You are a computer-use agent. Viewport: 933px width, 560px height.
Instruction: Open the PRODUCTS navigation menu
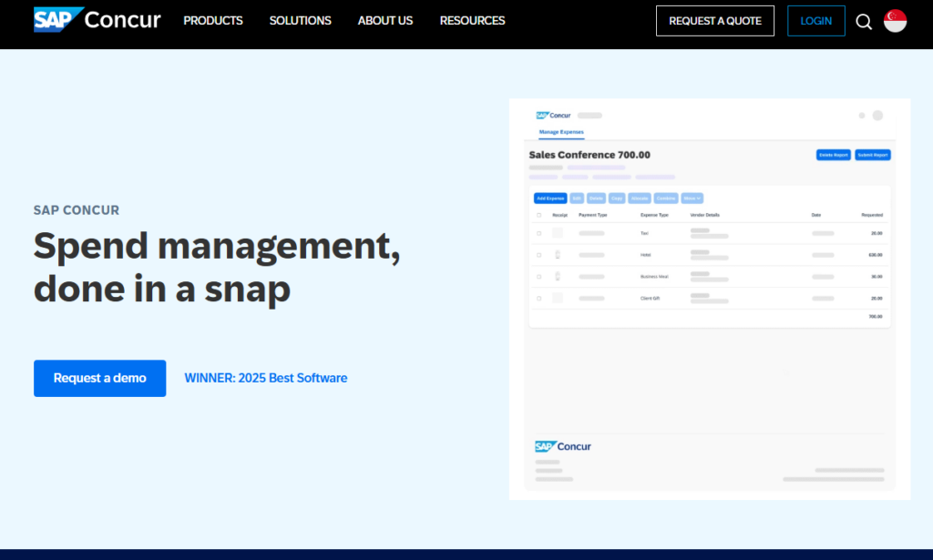tap(213, 20)
